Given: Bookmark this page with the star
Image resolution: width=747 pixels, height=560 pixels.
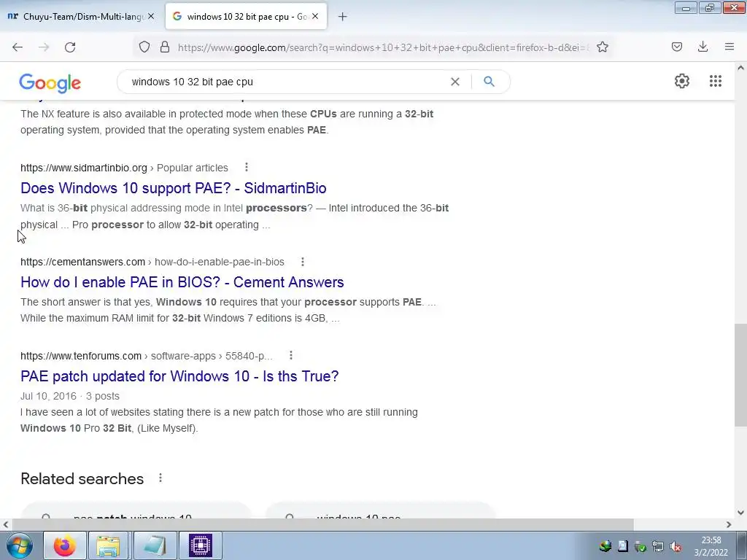Looking at the screenshot, I should [x=602, y=47].
